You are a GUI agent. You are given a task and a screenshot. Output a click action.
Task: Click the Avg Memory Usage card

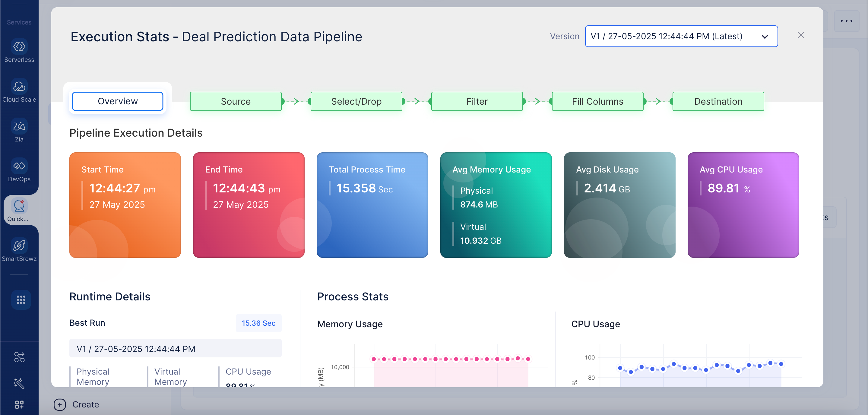point(496,205)
